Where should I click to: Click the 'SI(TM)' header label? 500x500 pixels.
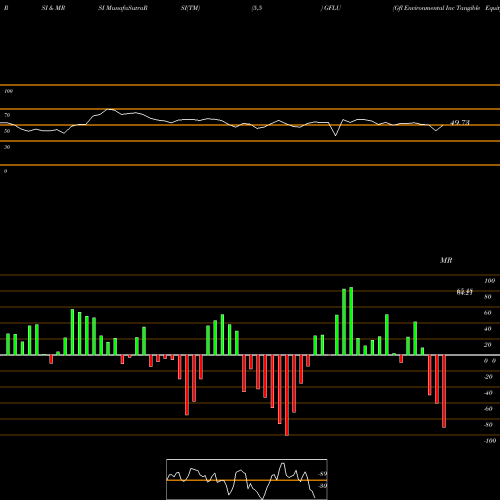pyautogui.click(x=190, y=8)
